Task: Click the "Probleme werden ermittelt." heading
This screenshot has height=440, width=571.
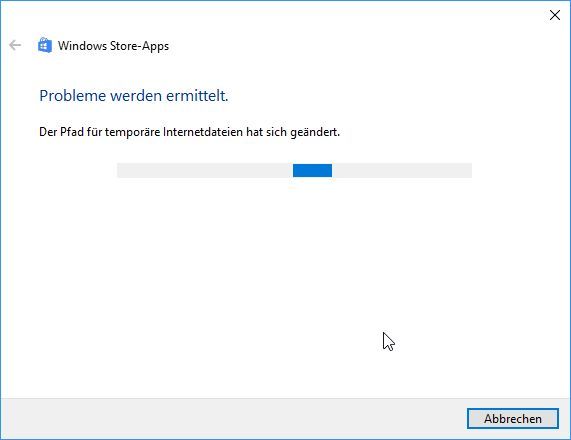Action: (x=134, y=96)
